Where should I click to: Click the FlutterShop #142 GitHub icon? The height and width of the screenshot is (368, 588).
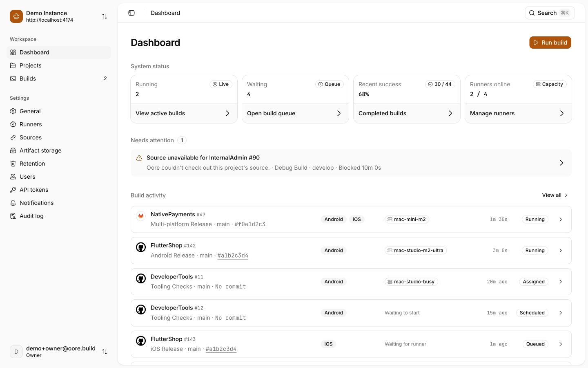point(141,247)
